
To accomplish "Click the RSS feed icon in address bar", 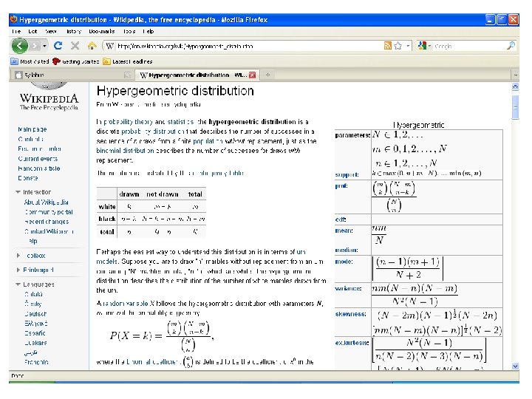I will point(388,46).
